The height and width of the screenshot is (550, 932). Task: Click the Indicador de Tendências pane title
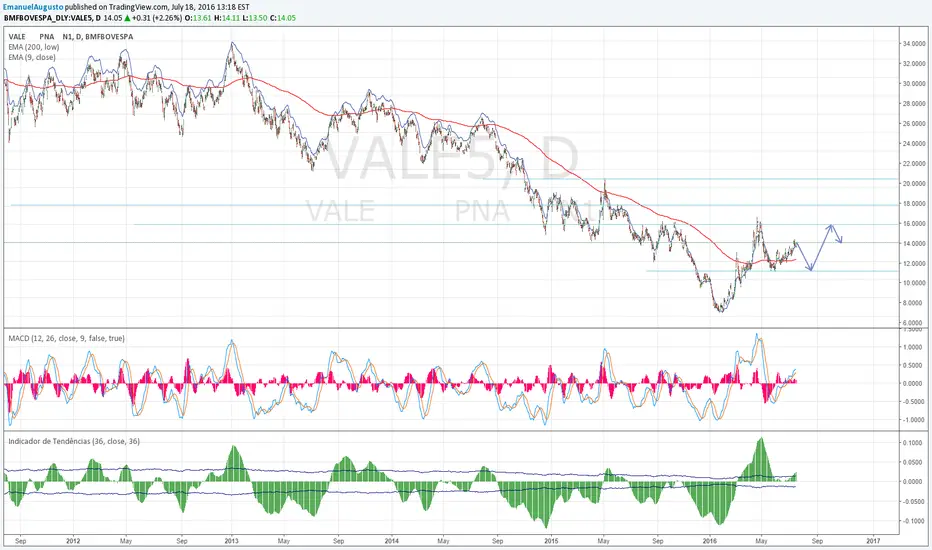click(74, 441)
